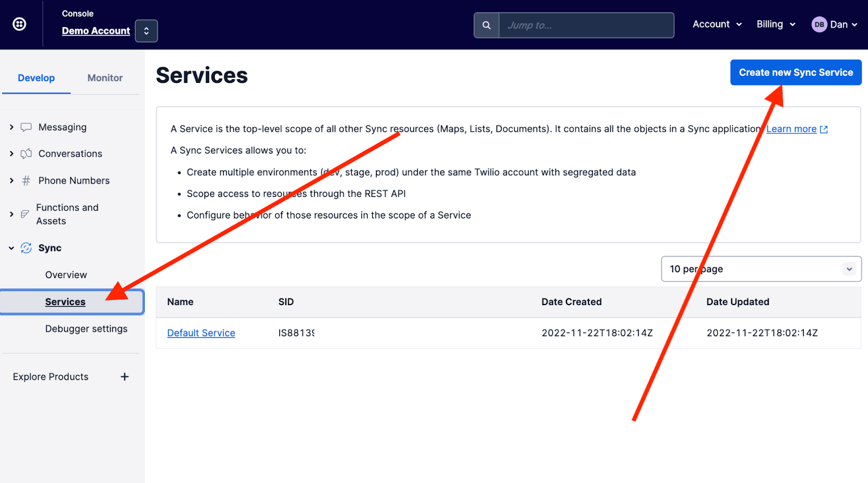Click the Phone Numbers hash icon
Screen dimensions: 868x483
26,181
